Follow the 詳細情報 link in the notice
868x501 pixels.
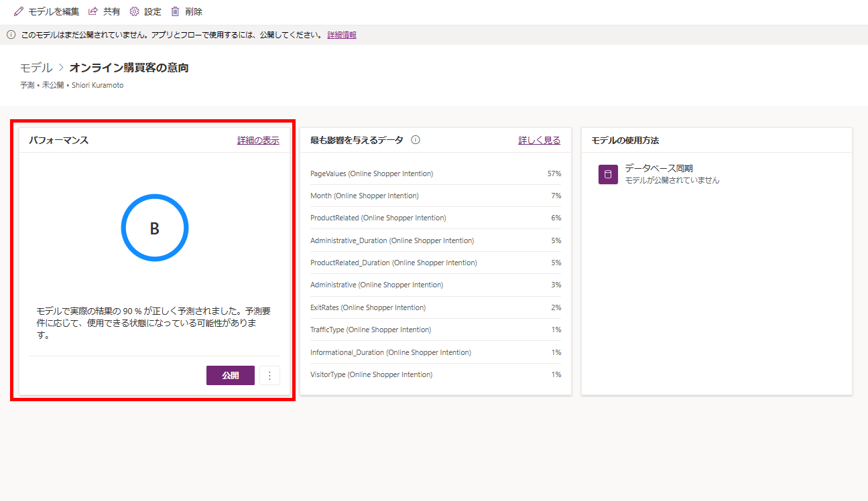342,35
